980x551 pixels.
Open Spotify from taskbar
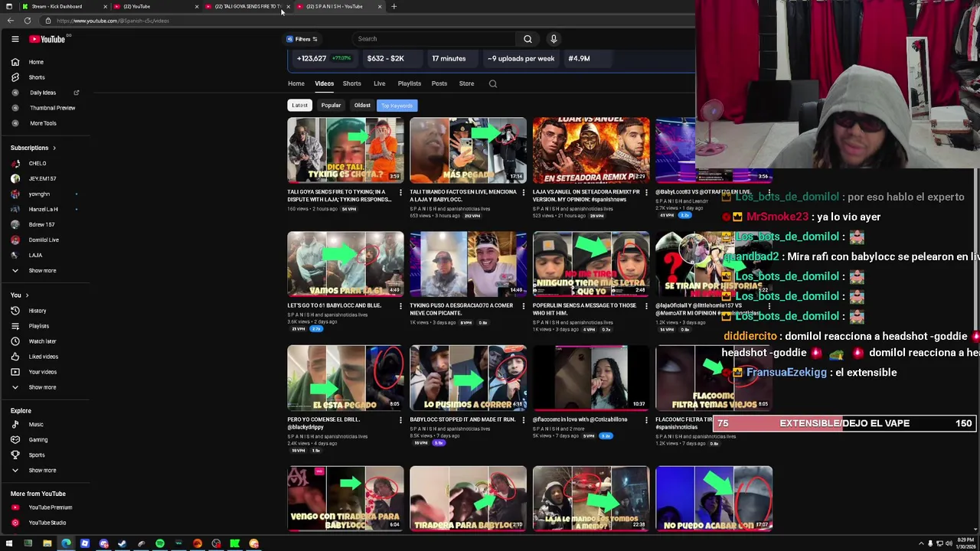pos(160,544)
